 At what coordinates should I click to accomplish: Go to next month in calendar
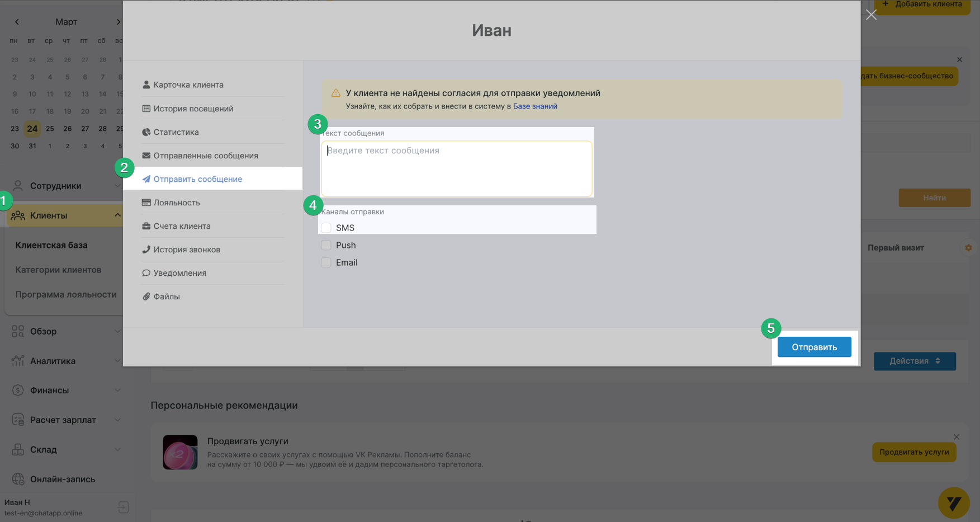pos(118,22)
